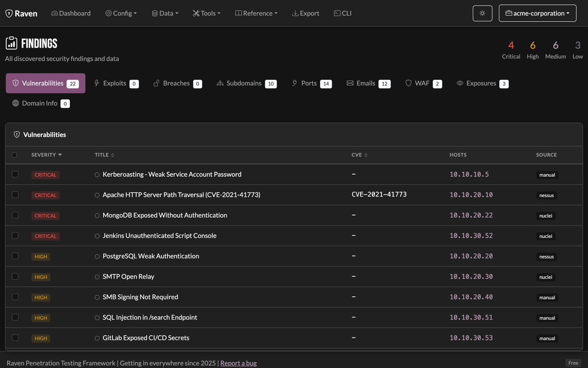Switch to the Subdomains tab

point(247,83)
